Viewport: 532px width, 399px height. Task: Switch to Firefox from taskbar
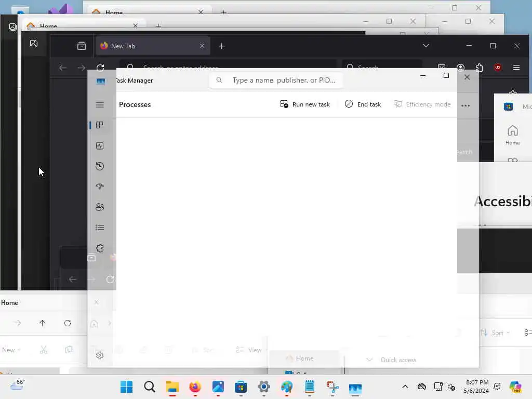195,387
